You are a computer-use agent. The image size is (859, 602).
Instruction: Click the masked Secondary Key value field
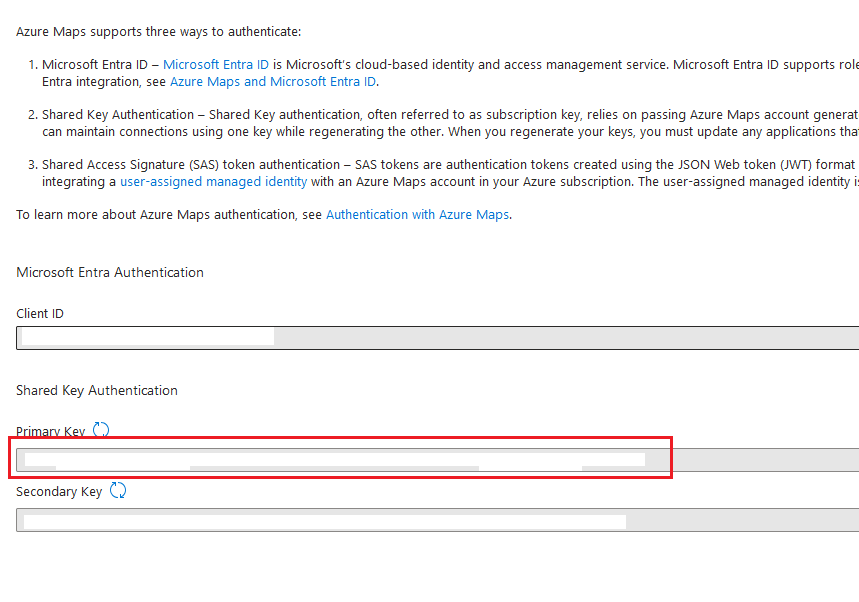pos(320,519)
